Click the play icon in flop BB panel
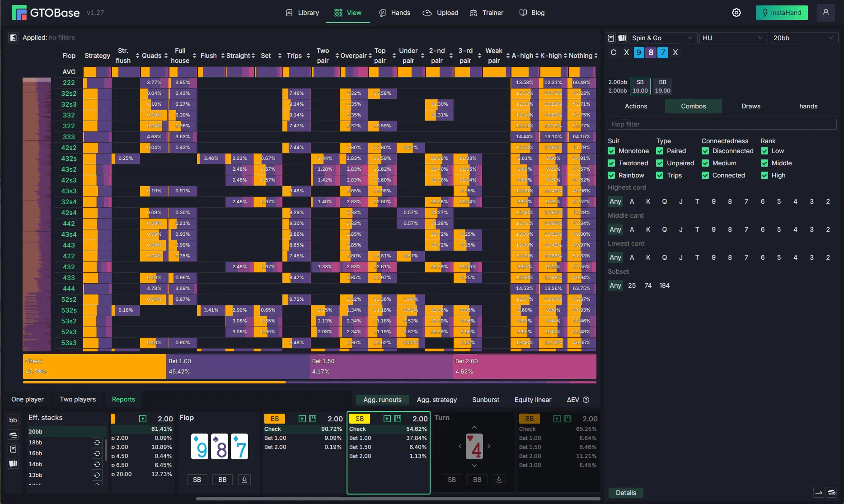Image resolution: width=844 pixels, height=504 pixels. coord(302,419)
